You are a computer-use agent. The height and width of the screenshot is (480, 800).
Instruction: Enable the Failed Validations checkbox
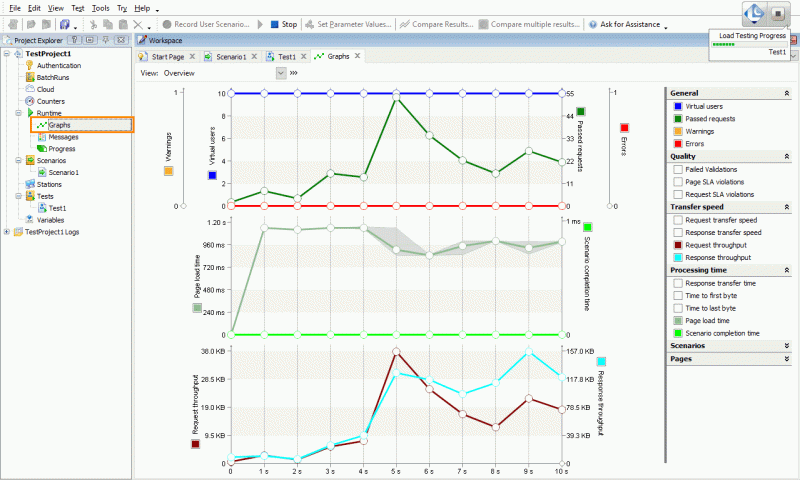(x=678, y=169)
